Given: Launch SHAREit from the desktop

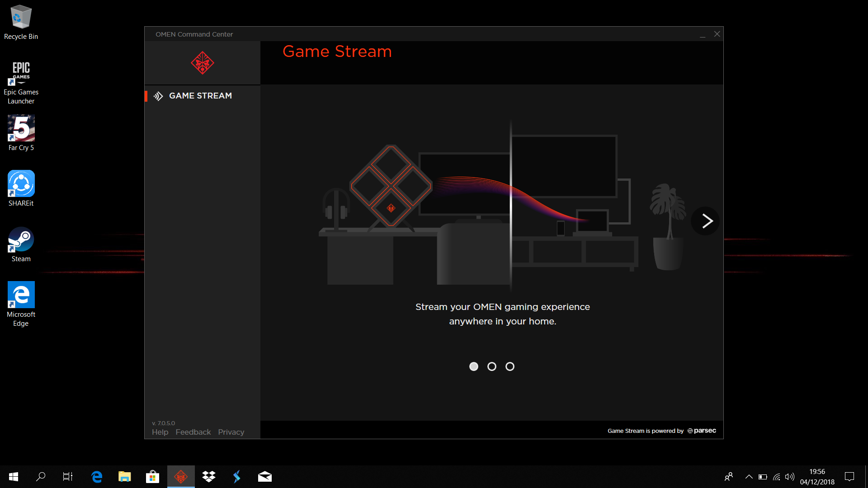Looking at the screenshot, I should click(x=21, y=184).
